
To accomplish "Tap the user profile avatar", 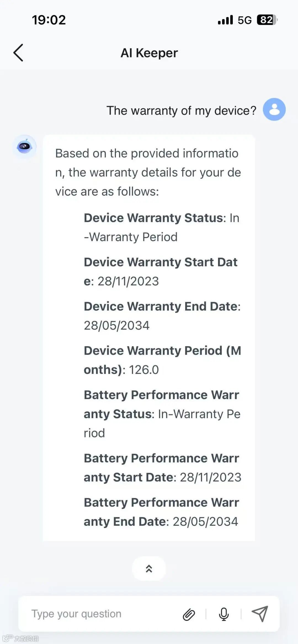I will tap(274, 109).
